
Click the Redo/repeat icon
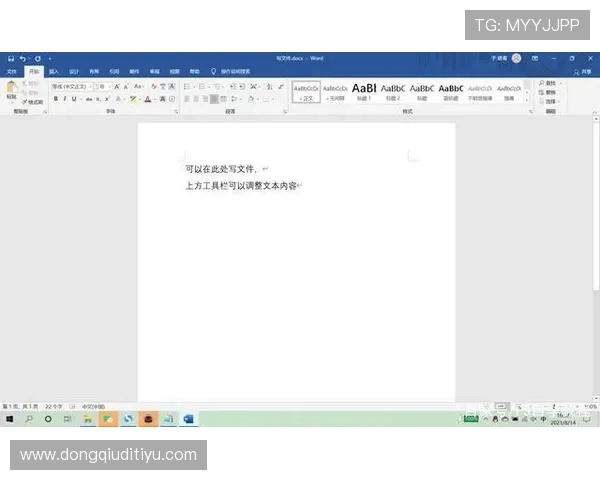[38, 59]
